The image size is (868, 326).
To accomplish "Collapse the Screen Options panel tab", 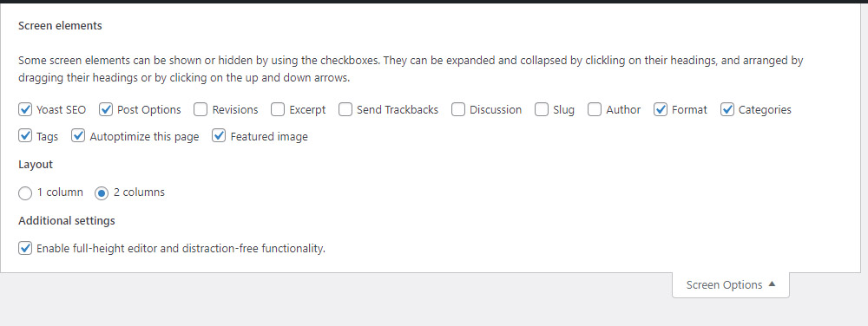I will coord(731,285).
